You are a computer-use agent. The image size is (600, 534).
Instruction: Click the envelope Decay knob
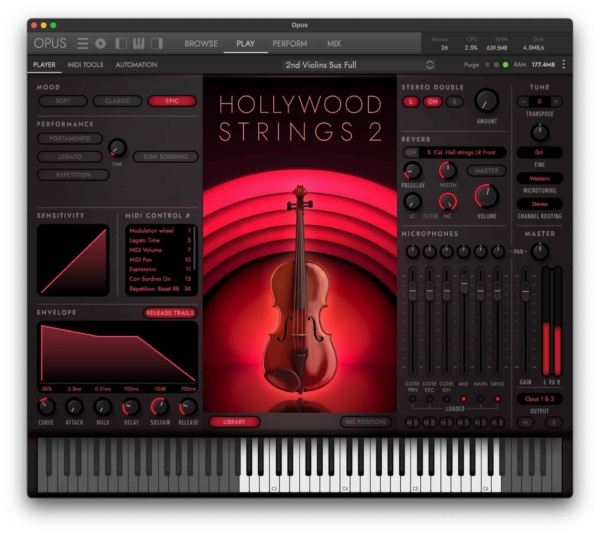[131, 407]
